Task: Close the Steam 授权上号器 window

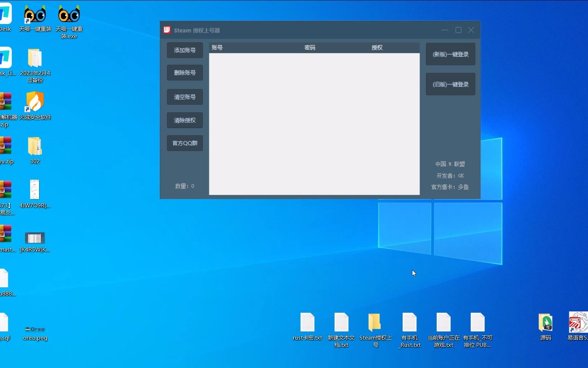Action: pyautogui.click(x=471, y=30)
